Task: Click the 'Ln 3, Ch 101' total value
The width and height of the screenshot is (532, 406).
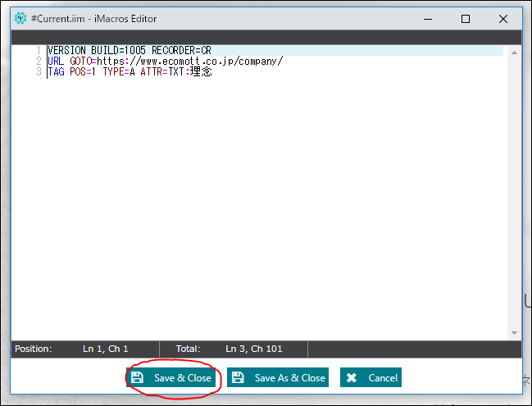Action: [x=254, y=349]
